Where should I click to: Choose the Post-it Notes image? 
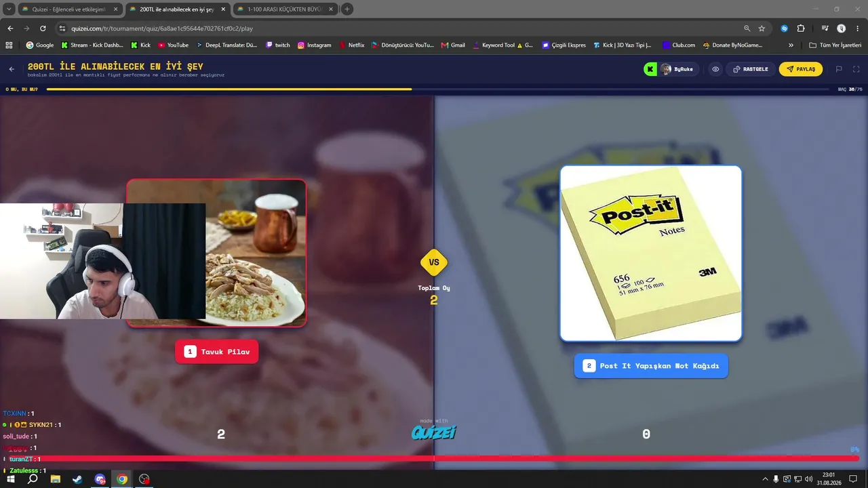(651, 253)
